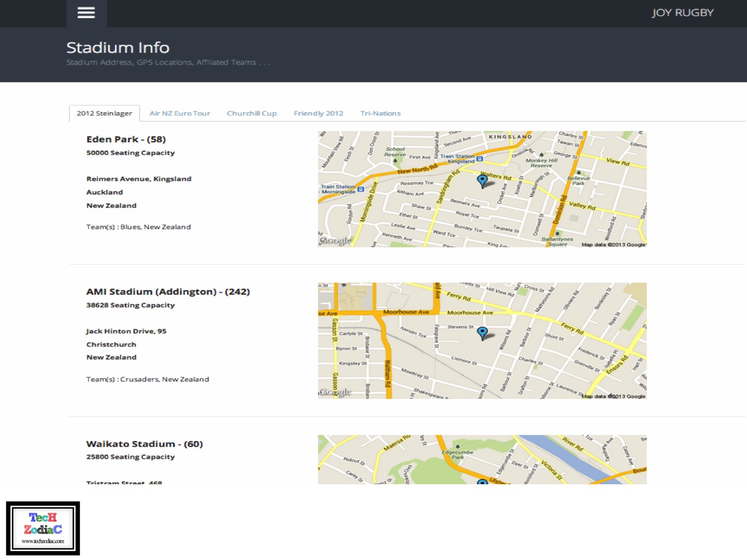The height and width of the screenshot is (560, 747).
Task: Click the KINGSLAND label on the map
Action: click(510, 137)
